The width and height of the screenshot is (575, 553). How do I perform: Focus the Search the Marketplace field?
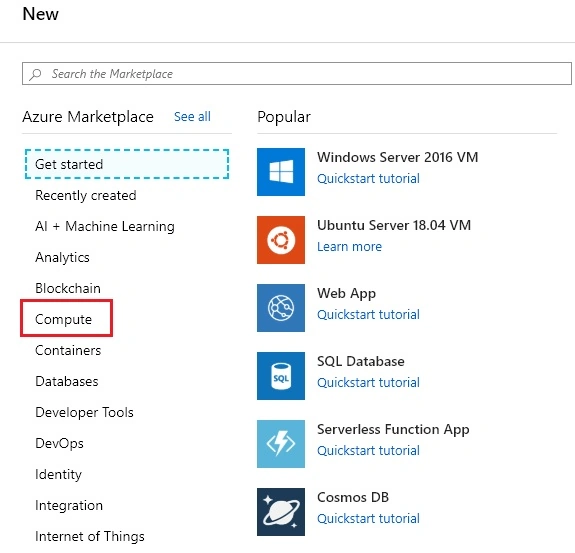click(297, 74)
